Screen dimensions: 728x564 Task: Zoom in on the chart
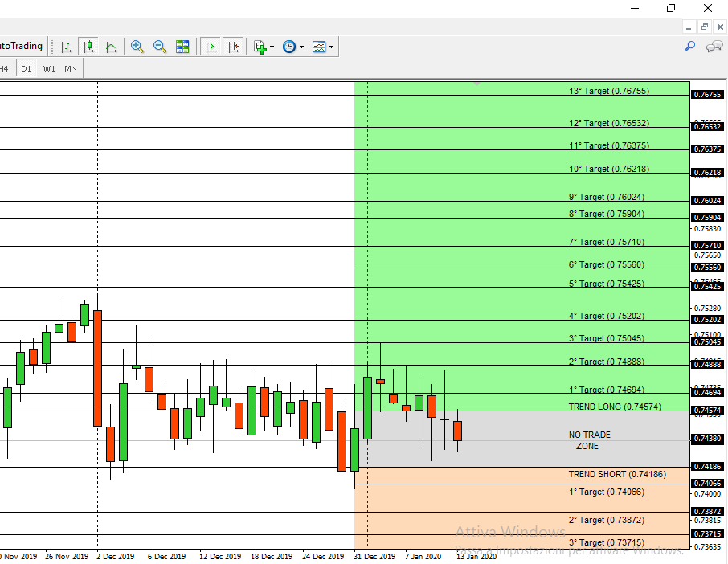[137, 47]
